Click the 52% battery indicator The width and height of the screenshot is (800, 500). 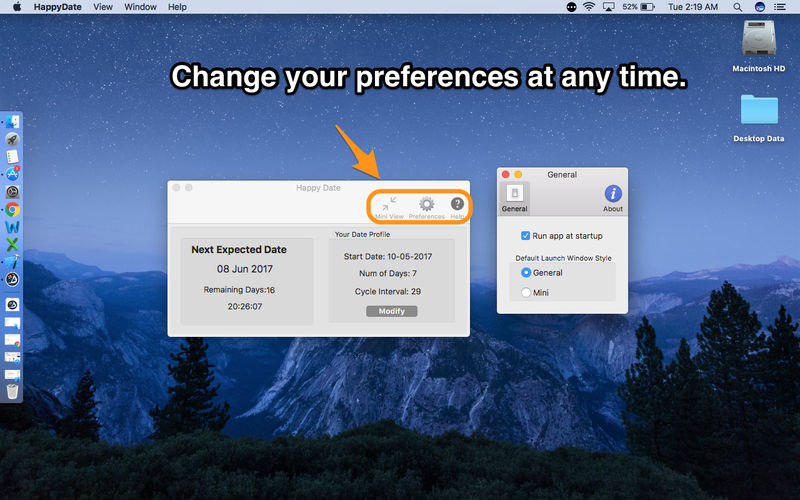tap(638, 7)
